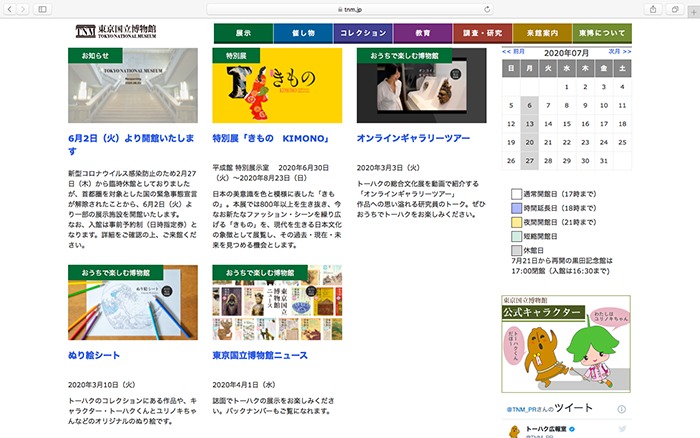Select July 27 in the calendar
This screenshot has width=700, height=438.
click(x=529, y=161)
